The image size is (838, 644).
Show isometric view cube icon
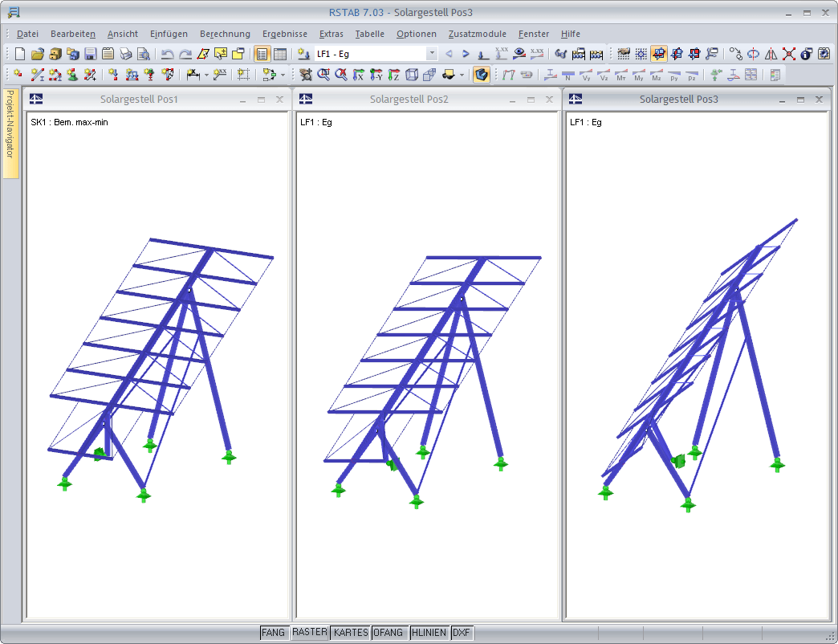[x=412, y=75]
